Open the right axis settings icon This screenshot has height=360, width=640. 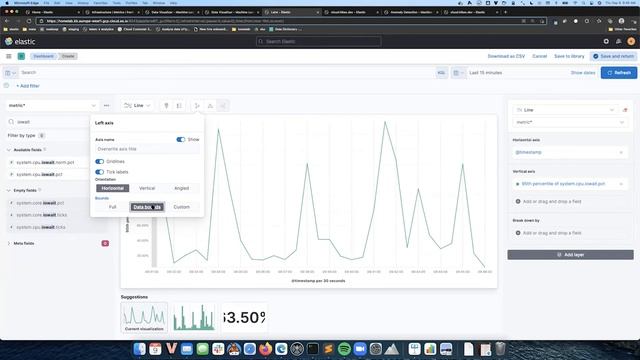[223, 106]
